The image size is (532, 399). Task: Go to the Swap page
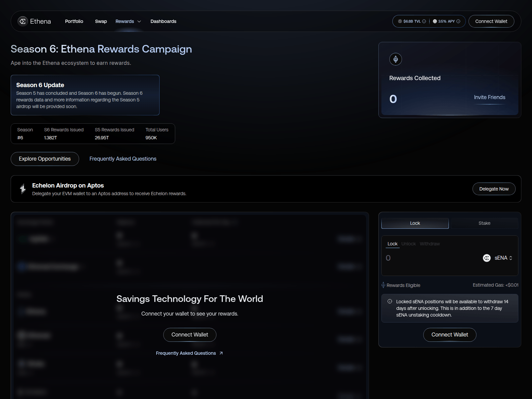[101, 21]
